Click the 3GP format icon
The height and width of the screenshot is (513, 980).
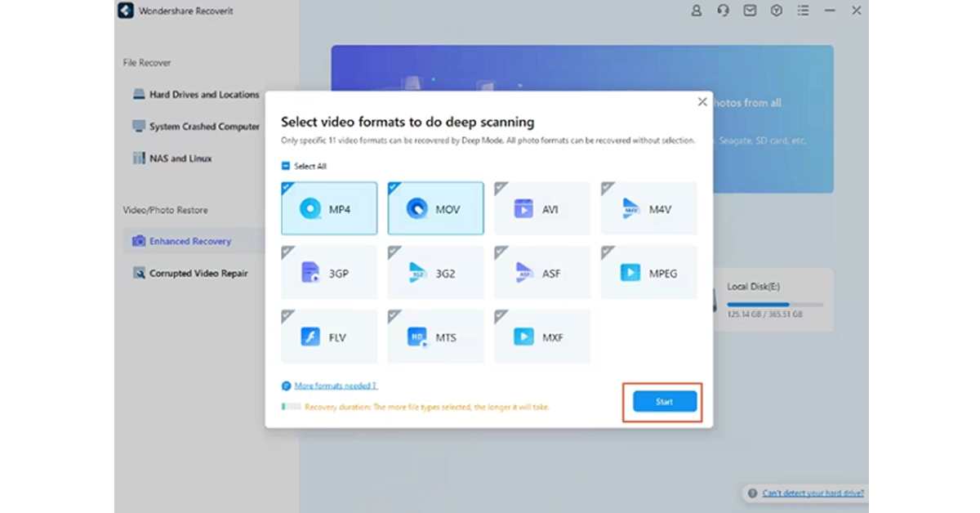pyautogui.click(x=310, y=273)
